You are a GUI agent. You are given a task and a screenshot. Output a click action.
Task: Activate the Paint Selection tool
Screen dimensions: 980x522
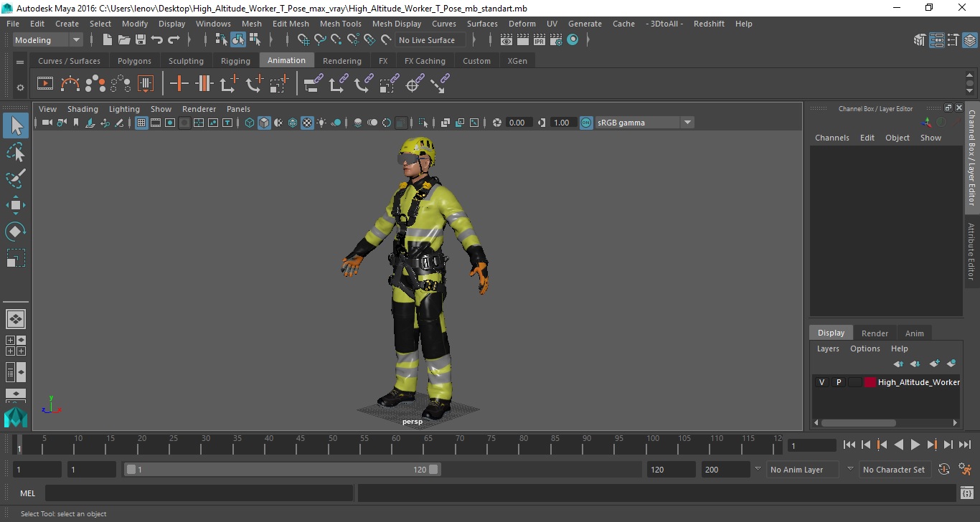click(x=16, y=179)
